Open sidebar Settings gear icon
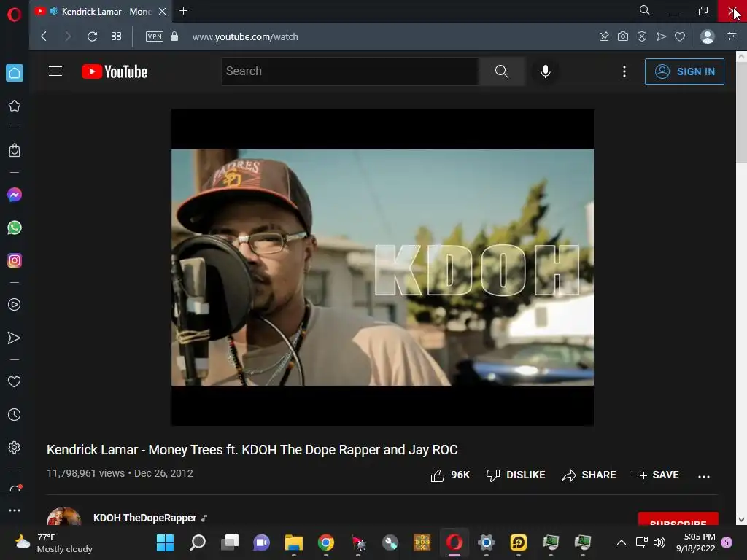This screenshot has width=747, height=560. (x=15, y=447)
